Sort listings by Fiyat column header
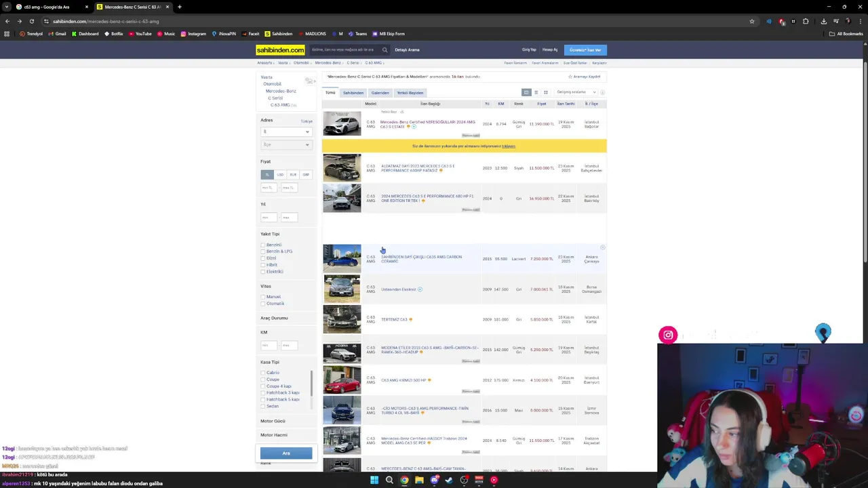Image resolution: width=868 pixels, height=488 pixels. 542,104
